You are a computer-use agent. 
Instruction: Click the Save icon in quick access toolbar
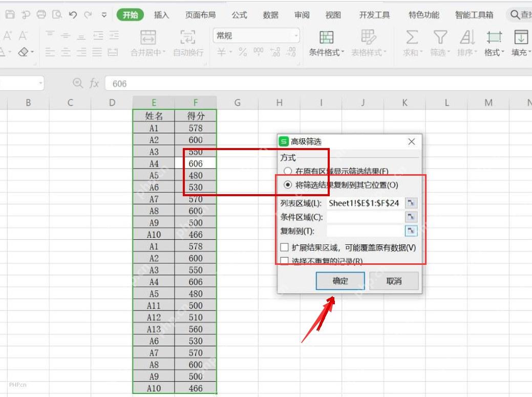pyautogui.click(x=10, y=14)
